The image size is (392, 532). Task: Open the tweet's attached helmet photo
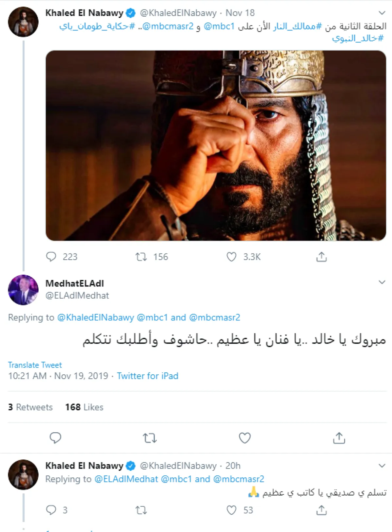point(216,146)
